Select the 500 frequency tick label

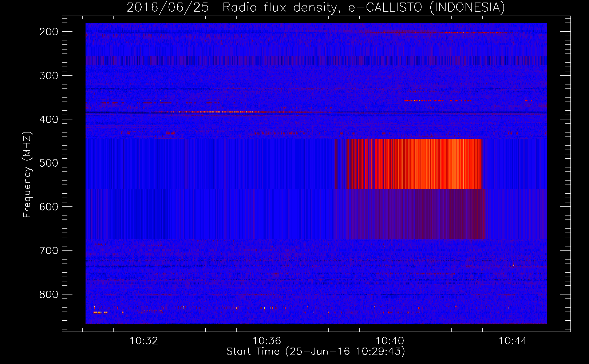pyautogui.click(x=49, y=163)
